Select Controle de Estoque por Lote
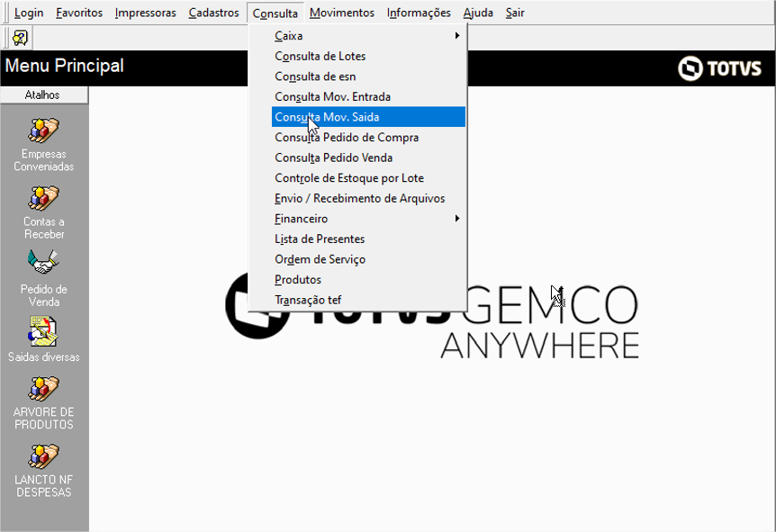This screenshot has height=532, width=776. (x=368, y=177)
